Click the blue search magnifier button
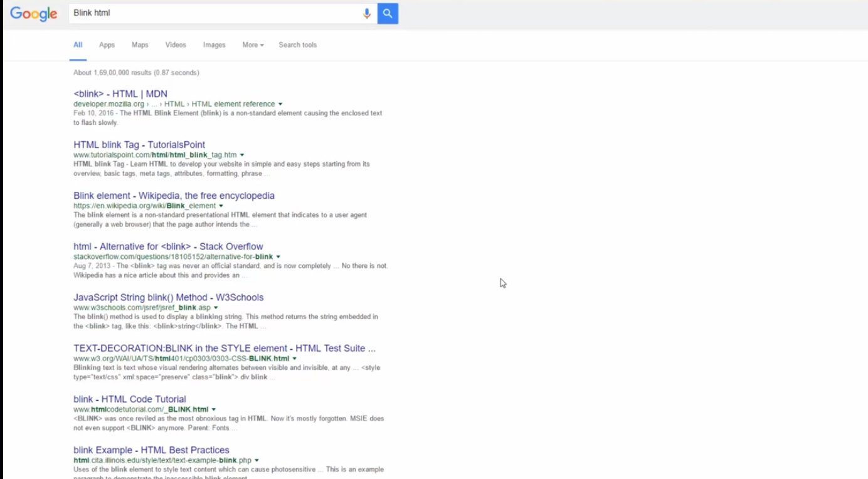868x479 pixels. 388,13
